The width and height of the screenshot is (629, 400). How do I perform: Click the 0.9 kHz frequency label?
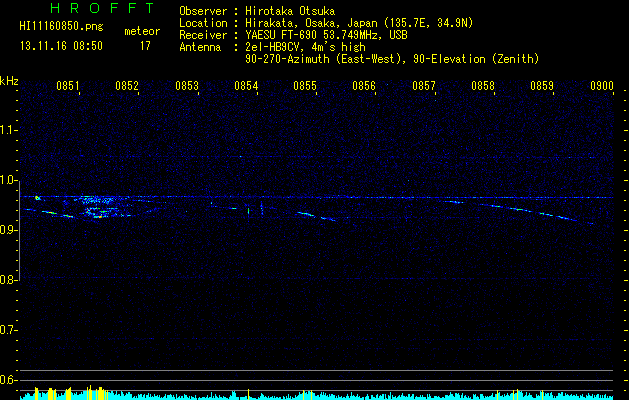coord(9,230)
